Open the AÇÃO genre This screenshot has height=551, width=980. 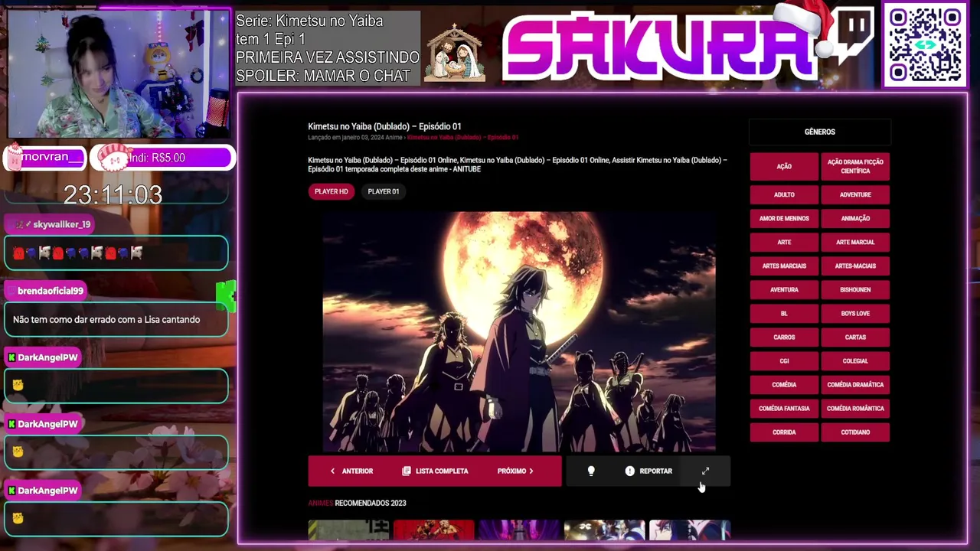784,167
